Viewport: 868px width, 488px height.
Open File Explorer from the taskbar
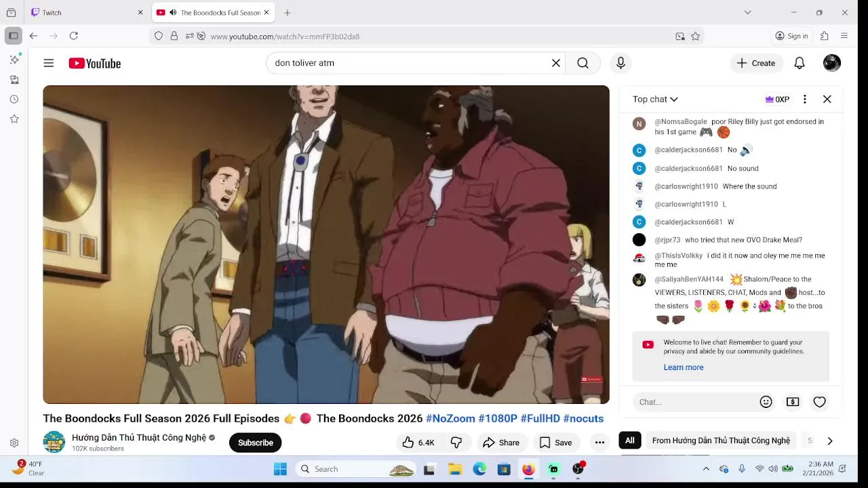[x=455, y=469]
